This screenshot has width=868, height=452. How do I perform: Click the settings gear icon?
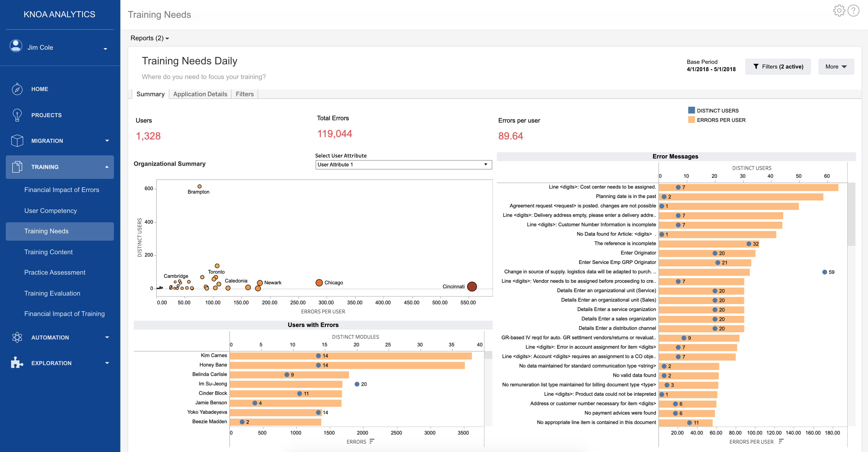pyautogui.click(x=839, y=10)
